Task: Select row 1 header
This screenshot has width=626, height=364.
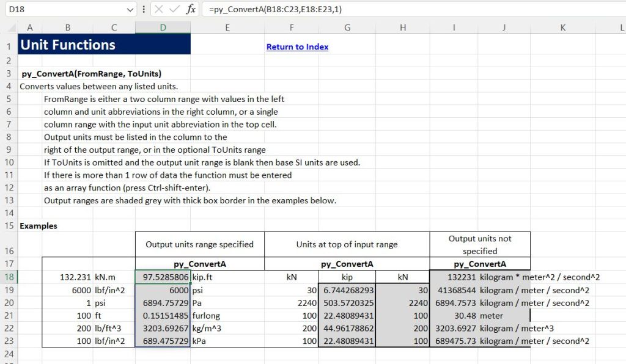Action: pos(9,46)
